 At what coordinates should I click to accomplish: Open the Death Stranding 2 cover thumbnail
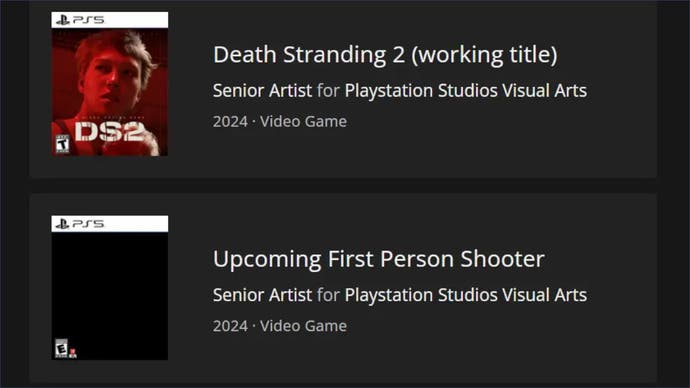110,84
